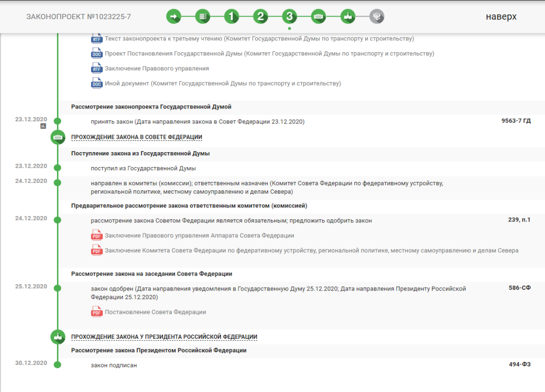Viewport: 545px width, 392px height.
Task: Open President stage icon in header
Action: coord(347,16)
